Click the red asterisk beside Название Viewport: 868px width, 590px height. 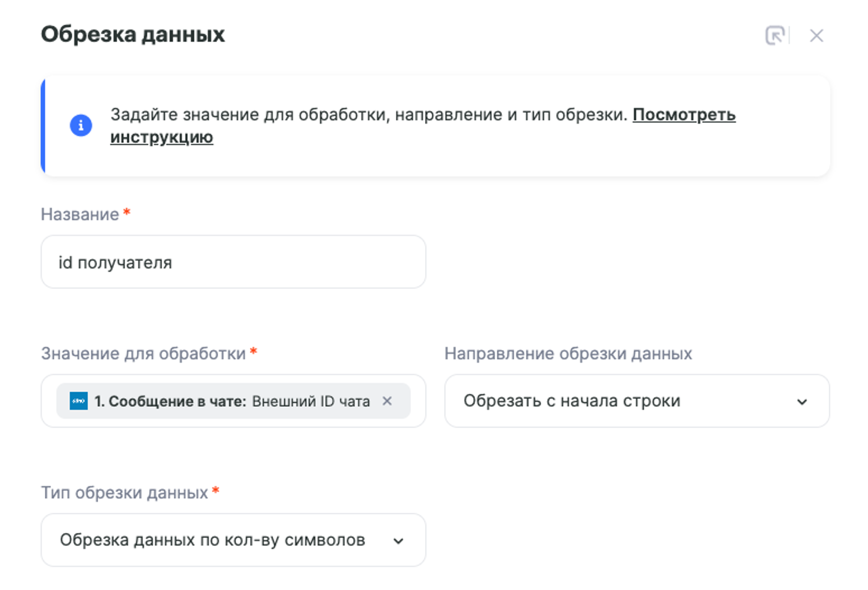(x=127, y=212)
